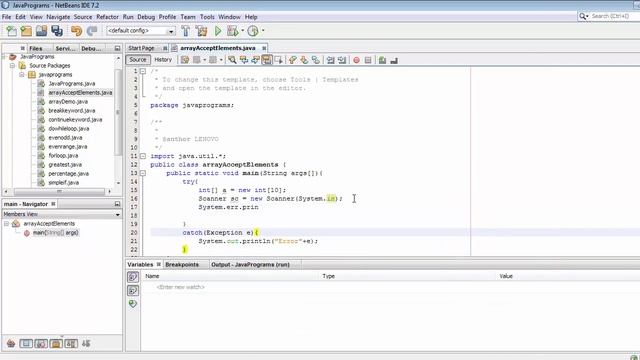The image size is (640, 360).
Task: Switch to Output - JavaPrograms (run) tab
Action: click(x=250, y=264)
